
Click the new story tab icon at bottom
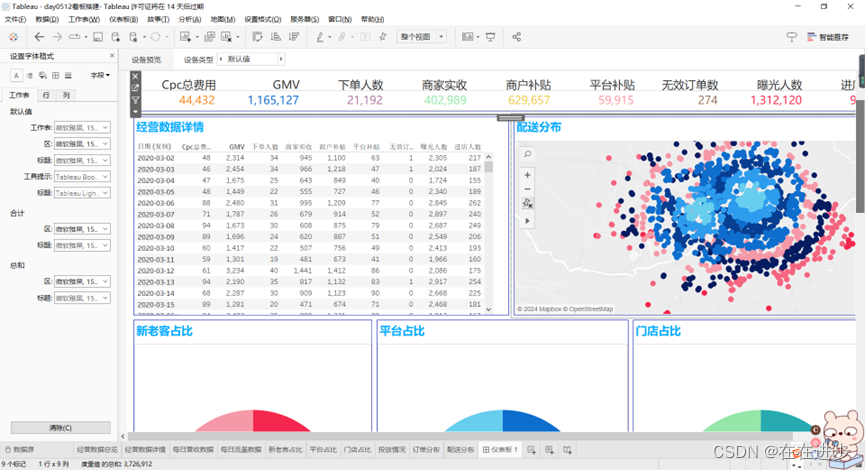568,450
